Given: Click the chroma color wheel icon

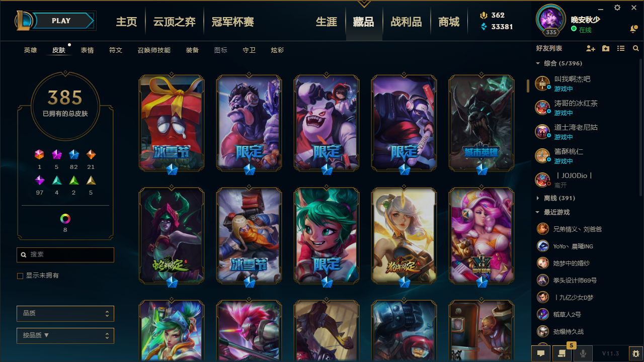Looking at the screenshot, I should (65, 219).
